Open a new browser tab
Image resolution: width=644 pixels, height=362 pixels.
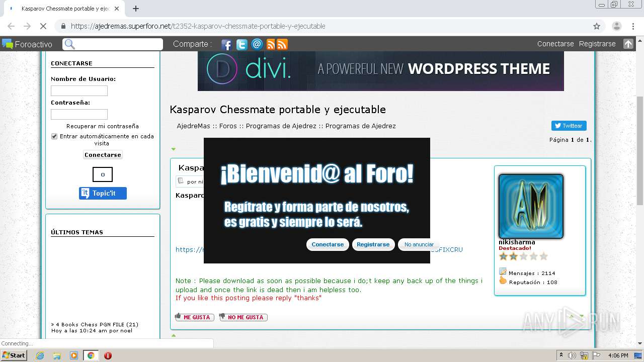coord(135,9)
